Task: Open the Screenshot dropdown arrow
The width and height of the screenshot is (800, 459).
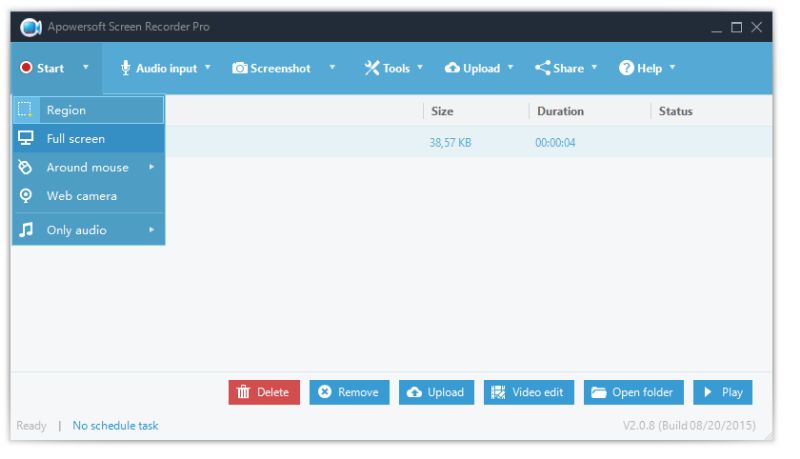Action: coord(332,67)
